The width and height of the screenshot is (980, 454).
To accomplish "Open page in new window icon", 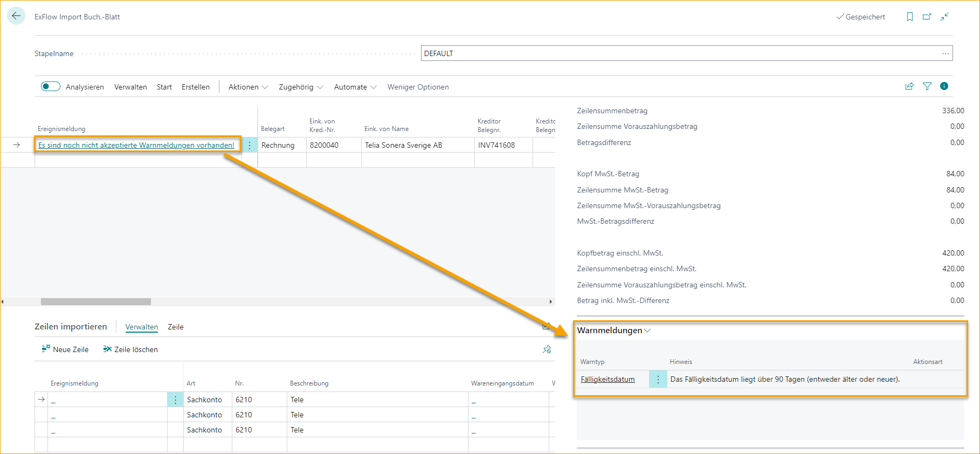I will tap(927, 17).
